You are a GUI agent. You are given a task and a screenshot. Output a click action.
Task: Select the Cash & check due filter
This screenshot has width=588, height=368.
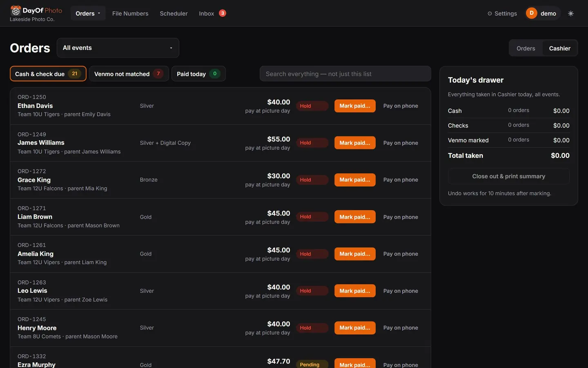(48, 74)
